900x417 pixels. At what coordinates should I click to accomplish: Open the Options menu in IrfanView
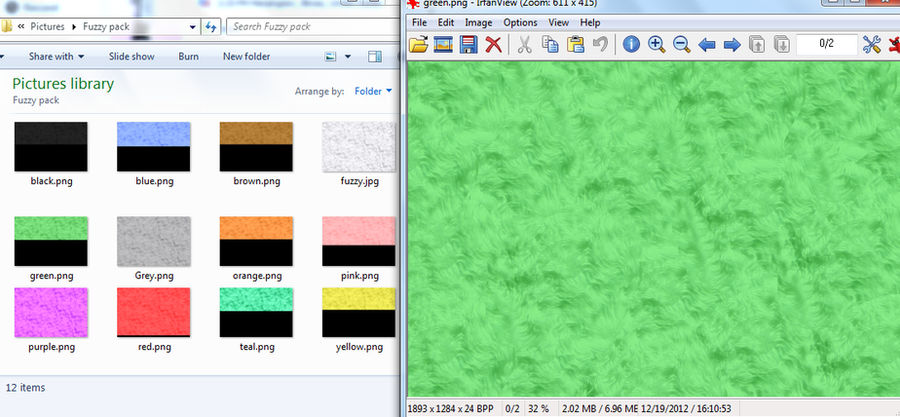pyautogui.click(x=521, y=22)
